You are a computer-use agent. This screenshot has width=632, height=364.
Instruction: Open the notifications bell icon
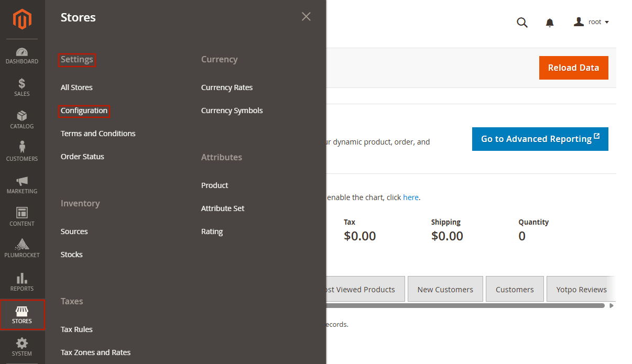[550, 23]
